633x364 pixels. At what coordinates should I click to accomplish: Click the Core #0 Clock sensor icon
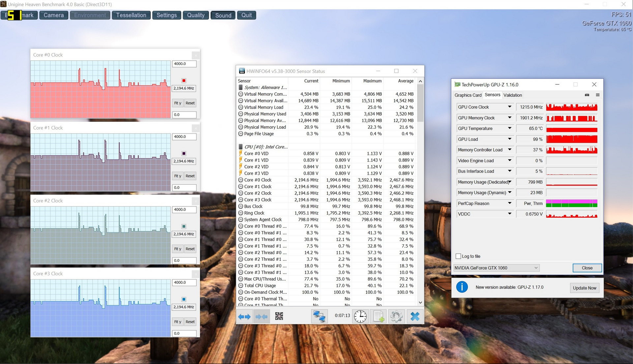[x=241, y=180]
